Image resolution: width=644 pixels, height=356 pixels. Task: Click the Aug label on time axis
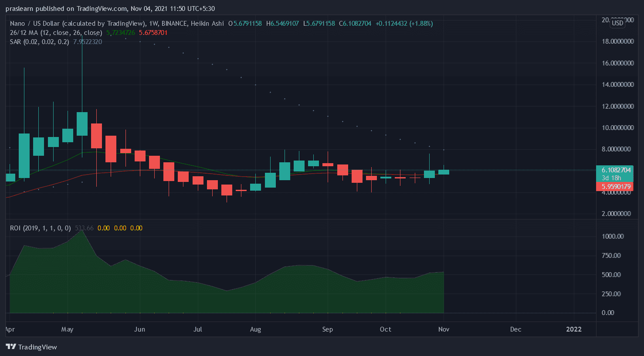255,329
